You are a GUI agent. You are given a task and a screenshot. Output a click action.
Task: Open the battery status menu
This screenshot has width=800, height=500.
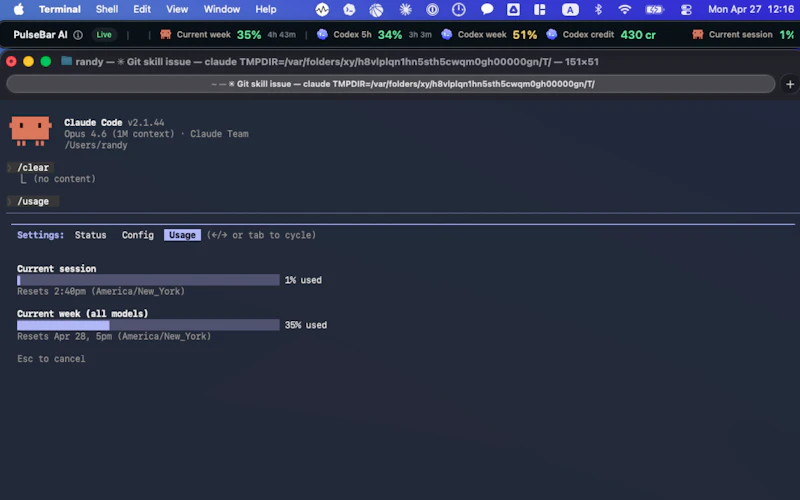pyautogui.click(x=654, y=9)
